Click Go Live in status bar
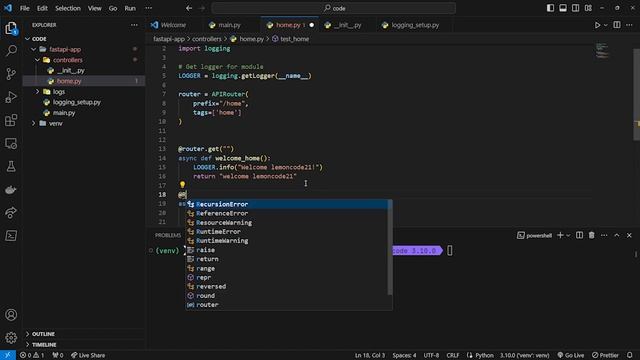 click(571, 355)
